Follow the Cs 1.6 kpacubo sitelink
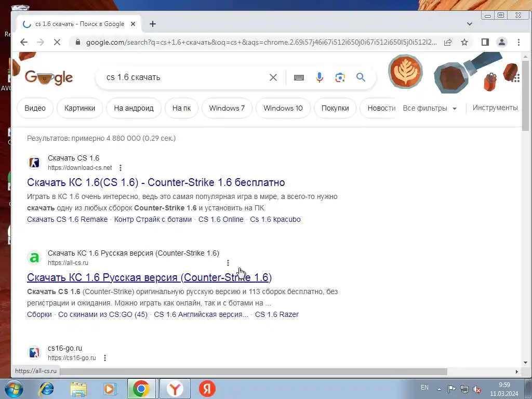532x399 pixels. 275,219
